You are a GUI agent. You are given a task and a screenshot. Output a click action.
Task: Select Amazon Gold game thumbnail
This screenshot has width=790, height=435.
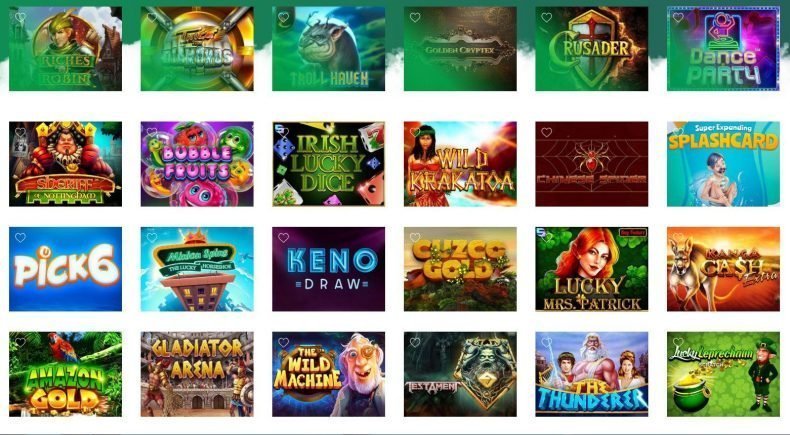(x=65, y=374)
